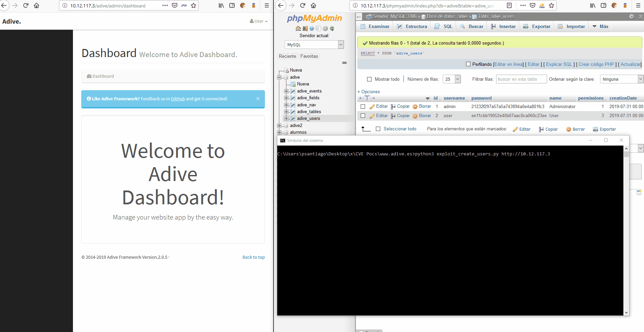
Task: Expand the adive2 database node
Action: click(x=279, y=126)
